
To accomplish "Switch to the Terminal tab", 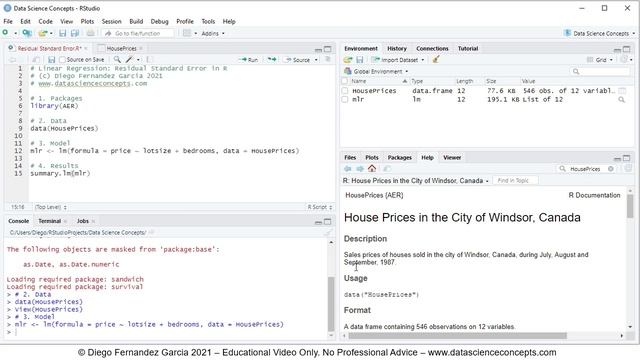I will click(x=49, y=221).
